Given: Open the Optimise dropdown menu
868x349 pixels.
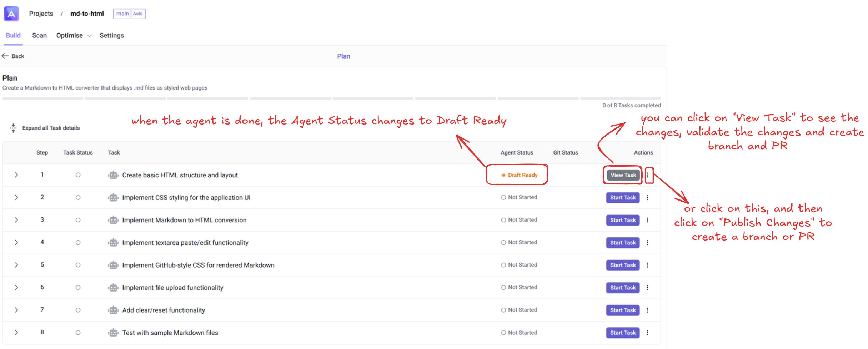Looking at the screenshot, I should (x=74, y=36).
